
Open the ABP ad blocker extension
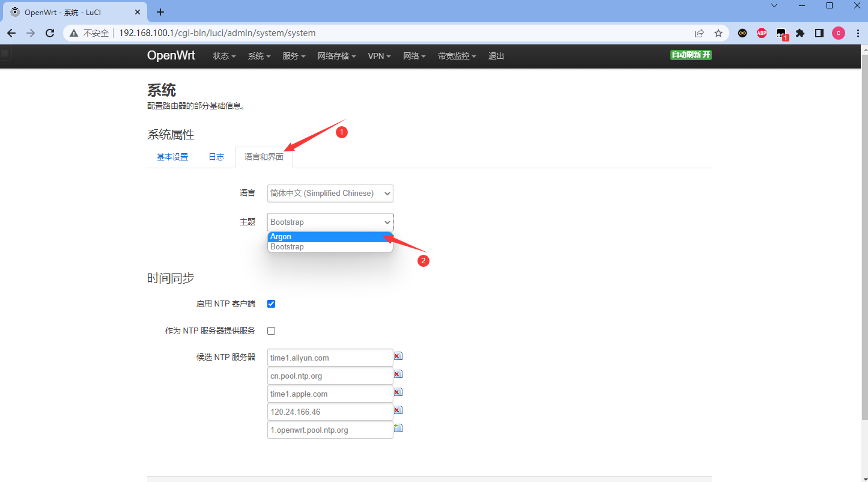tap(762, 33)
